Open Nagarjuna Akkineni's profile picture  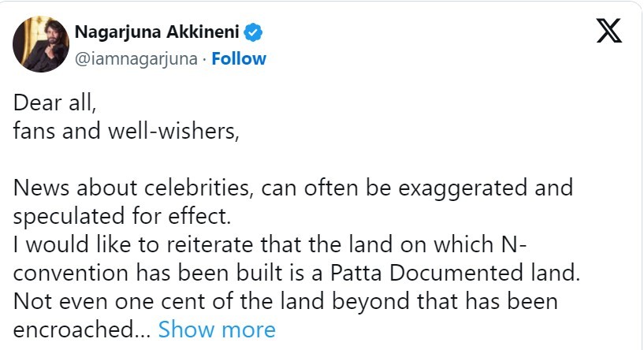40,44
